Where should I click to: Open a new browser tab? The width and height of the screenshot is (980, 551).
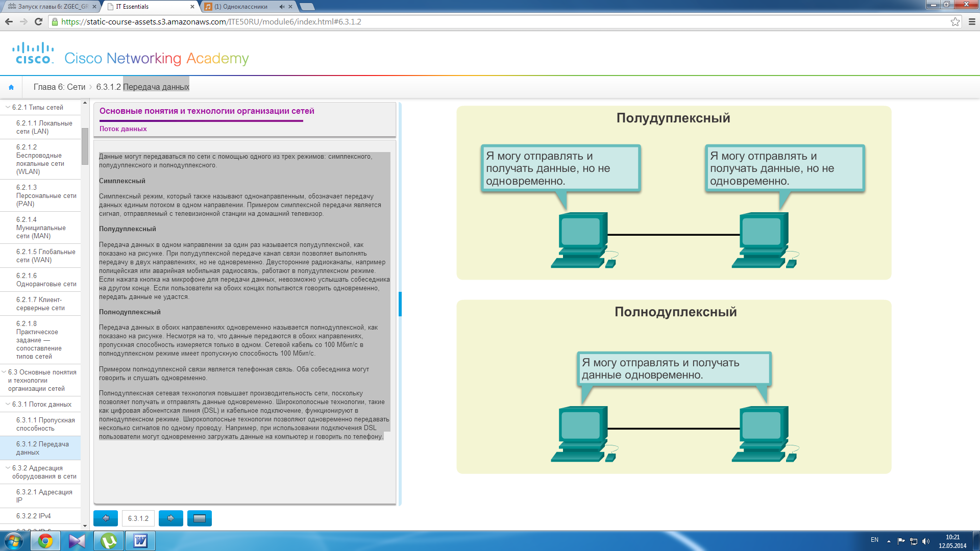click(307, 7)
